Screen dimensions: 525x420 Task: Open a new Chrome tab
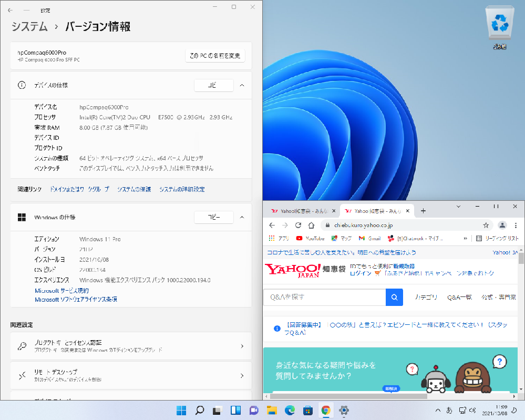[x=423, y=211]
